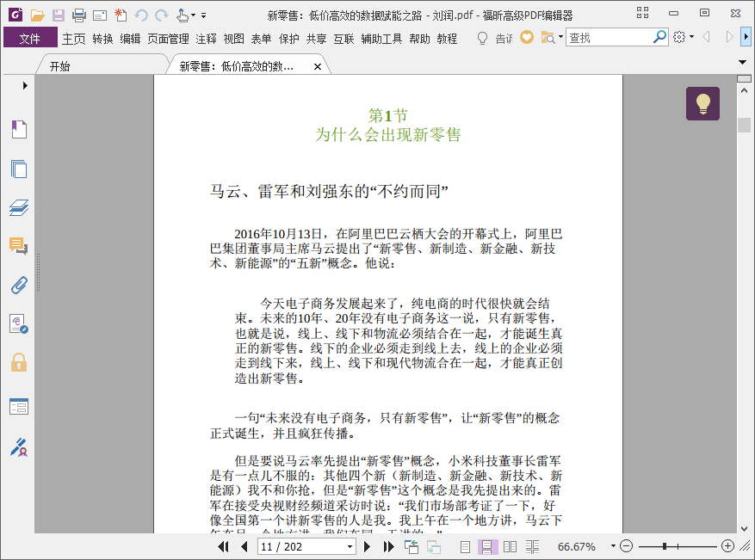Print the document with the printer icon

point(79,15)
